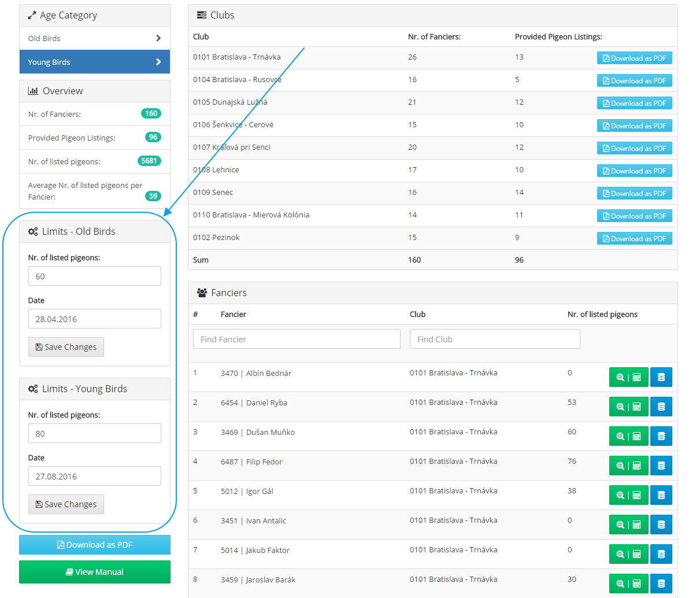
Task: Click database icon for Daniel Ryba
Action: pos(661,407)
